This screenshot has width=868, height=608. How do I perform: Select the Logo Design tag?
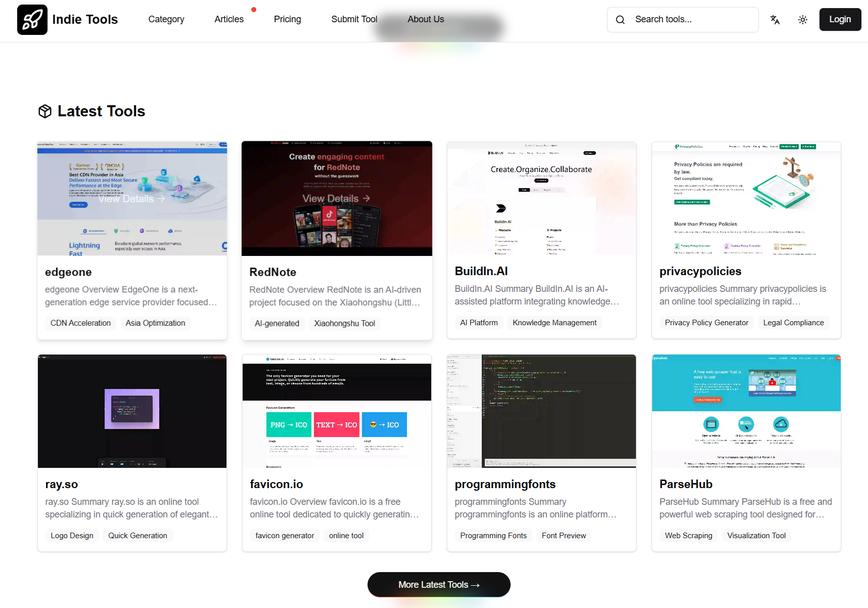[x=72, y=536]
